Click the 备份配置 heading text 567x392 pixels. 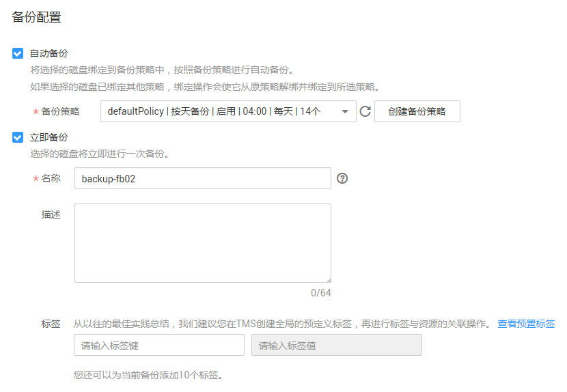[36, 17]
